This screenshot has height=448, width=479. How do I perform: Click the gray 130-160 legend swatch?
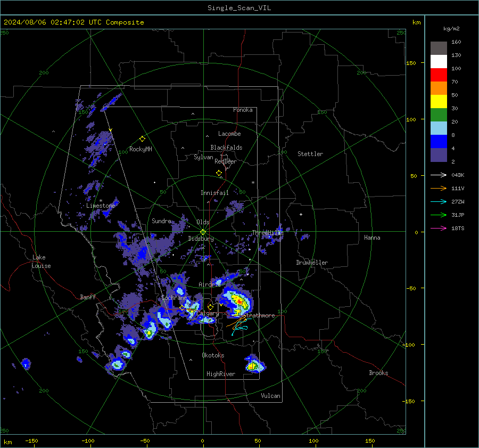(x=439, y=48)
